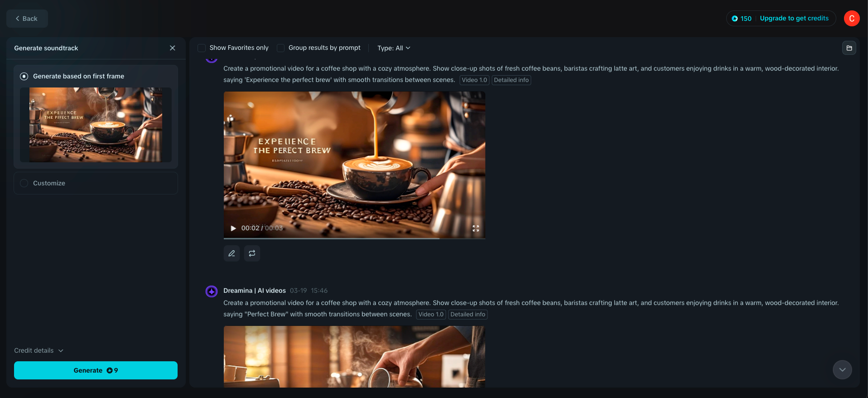Click the edit pencil icon under first video

click(x=231, y=253)
